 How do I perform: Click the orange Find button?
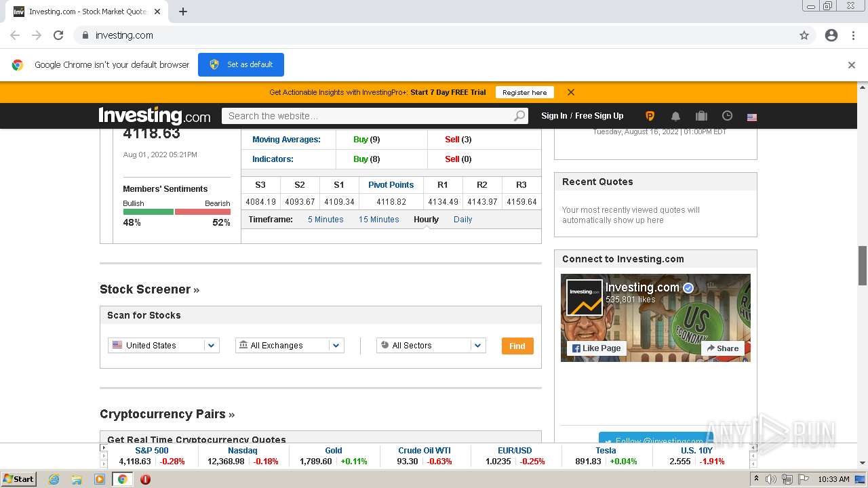tap(517, 346)
